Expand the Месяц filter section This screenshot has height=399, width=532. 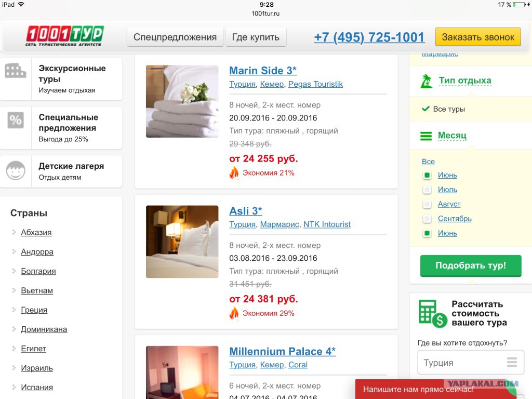pos(452,136)
